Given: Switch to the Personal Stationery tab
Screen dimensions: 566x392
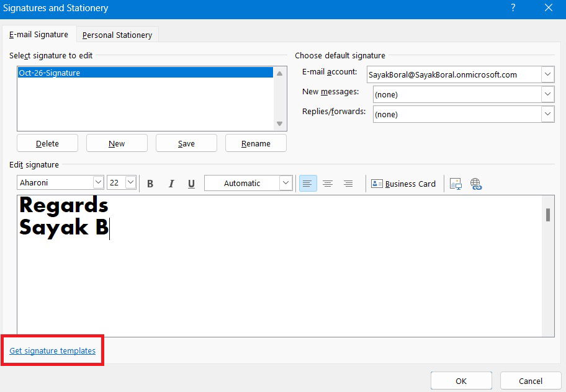Looking at the screenshot, I should (x=117, y=35).
